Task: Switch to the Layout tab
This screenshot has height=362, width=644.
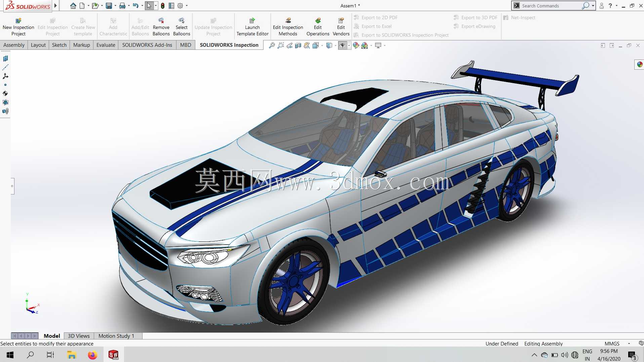Action: pos(38,45)
